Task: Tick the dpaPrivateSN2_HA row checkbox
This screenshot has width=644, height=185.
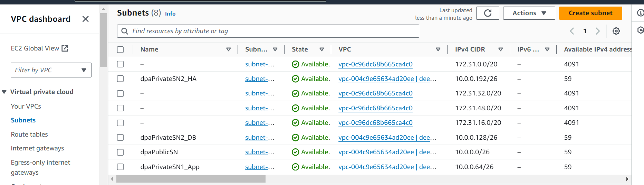Action: tap(120, 79)
